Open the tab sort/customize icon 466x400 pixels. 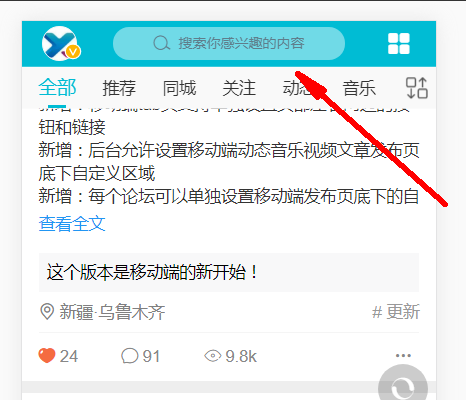pos(417,88)
